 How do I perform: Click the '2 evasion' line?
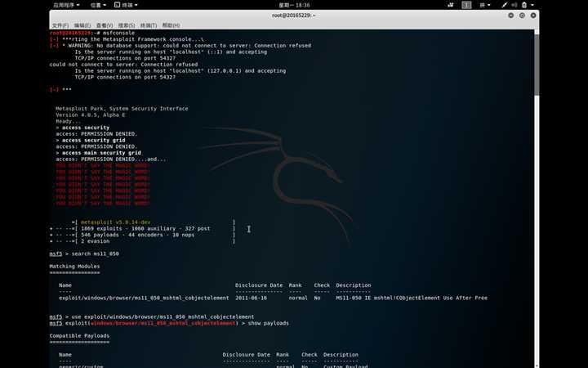click(x=96, y=241)
